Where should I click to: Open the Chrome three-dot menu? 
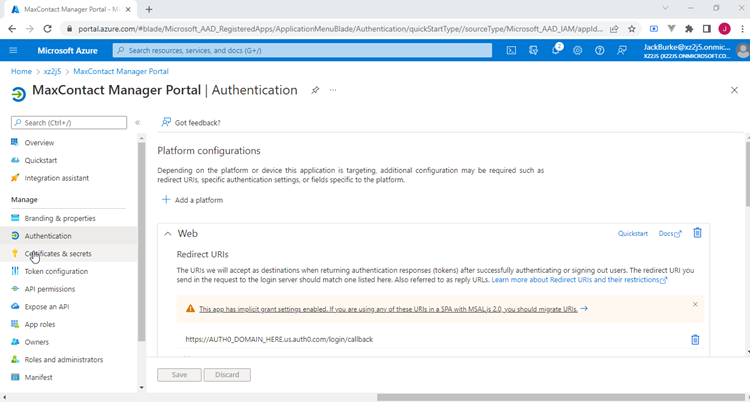[x=740, y=29]
